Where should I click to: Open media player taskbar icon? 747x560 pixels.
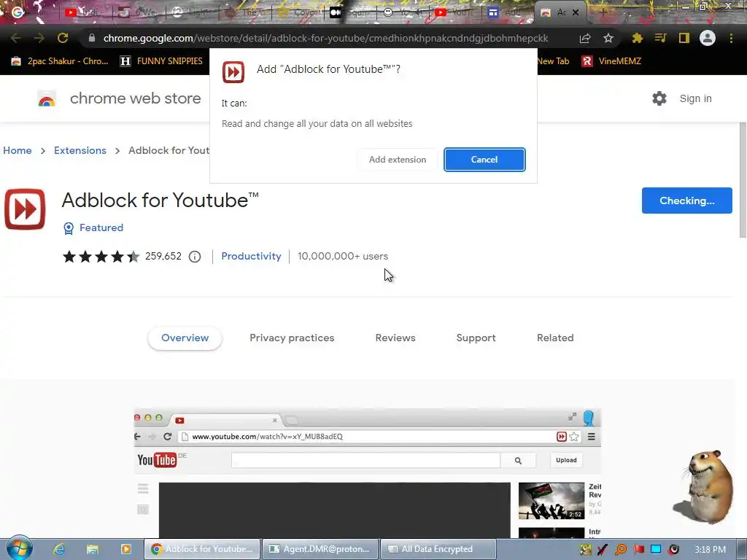pos(125,549)
